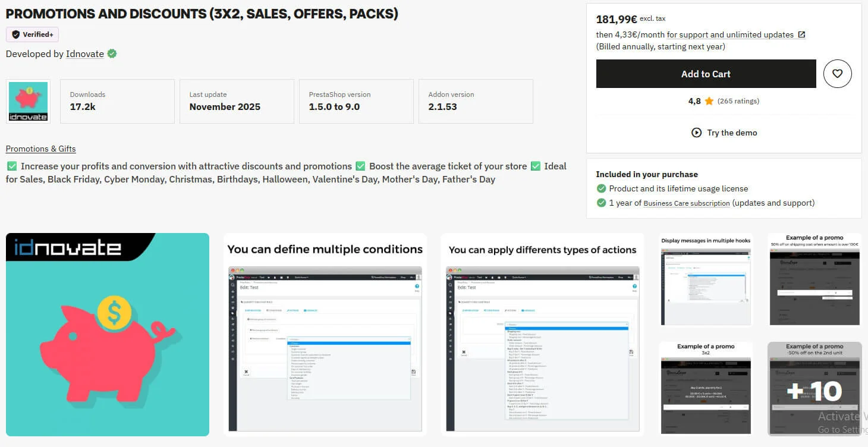The width and height of the screenshot is (868, 447).
Task: Open the shipping cost promo example thumbnail
Action: click(814, 280)
